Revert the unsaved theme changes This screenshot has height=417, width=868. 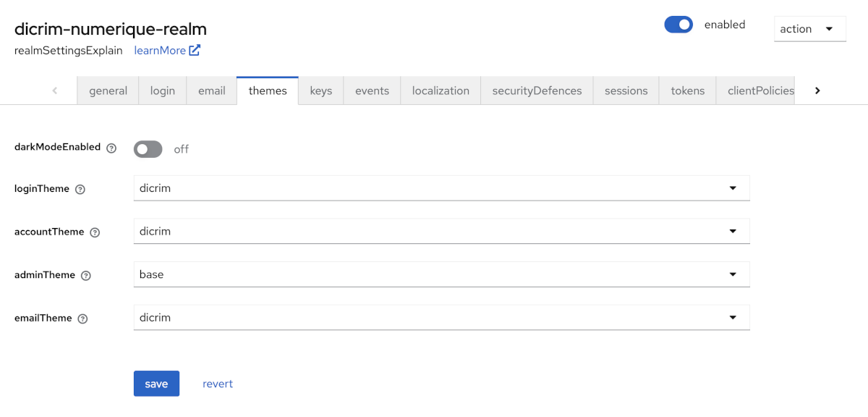pyautogui.click(x=217, y=383)
